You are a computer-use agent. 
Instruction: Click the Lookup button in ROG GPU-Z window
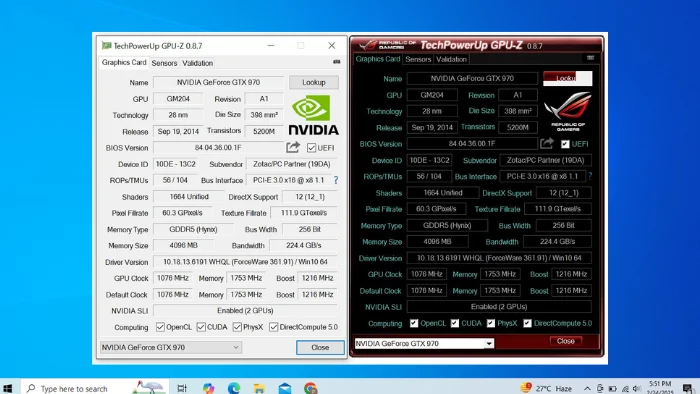click(567, 78)
